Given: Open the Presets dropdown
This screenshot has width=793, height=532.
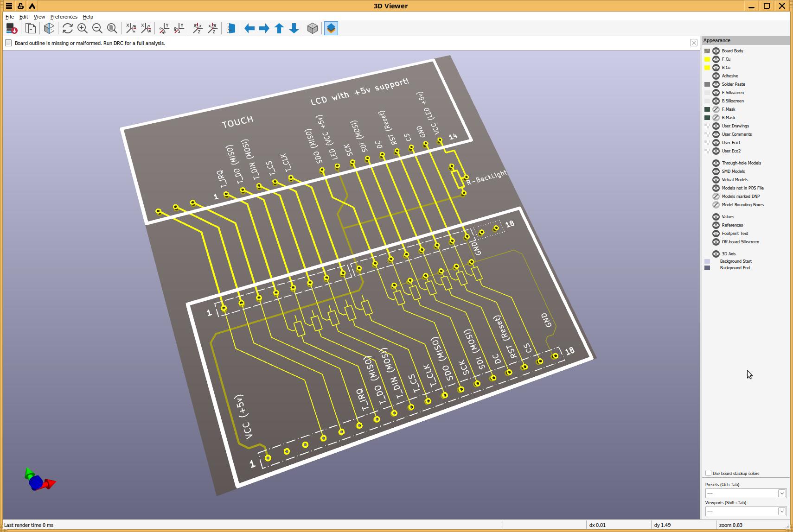Looking at the screenshot, I should 746,494.
